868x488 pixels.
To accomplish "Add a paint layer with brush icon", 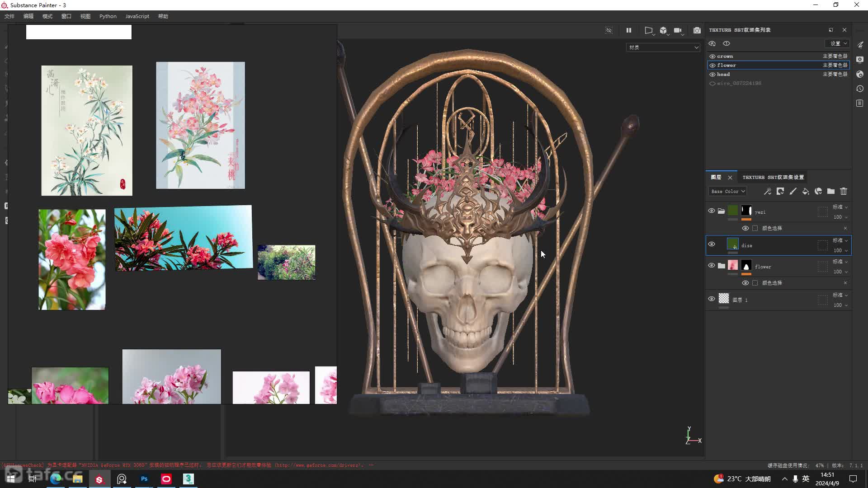I will click(793, 192).
